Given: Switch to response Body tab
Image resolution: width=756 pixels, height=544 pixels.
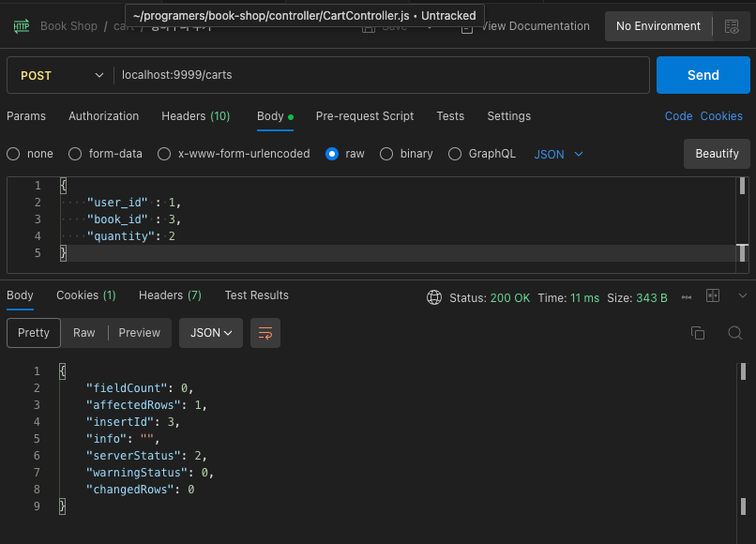Looking at the screenshot, I should click(20, 295).
